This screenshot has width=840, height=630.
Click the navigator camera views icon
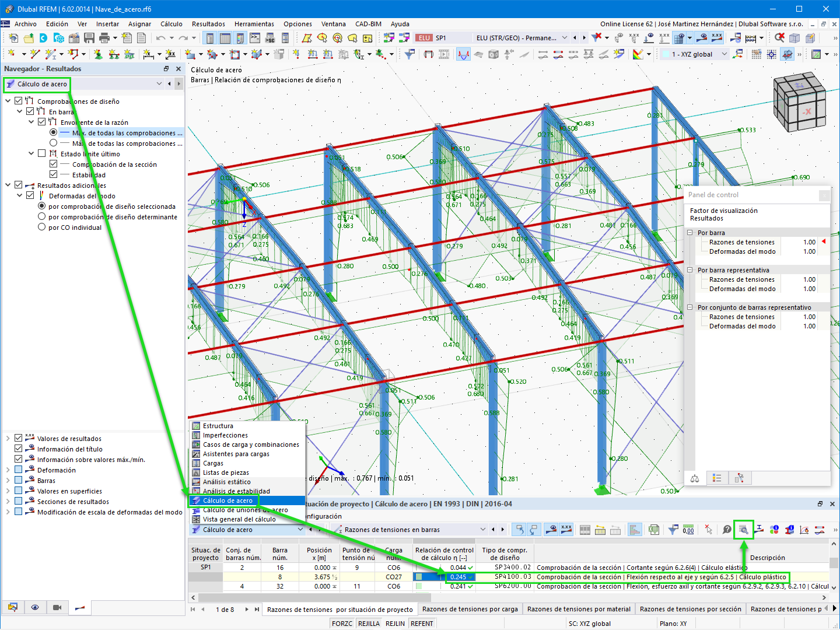point(57,607)
